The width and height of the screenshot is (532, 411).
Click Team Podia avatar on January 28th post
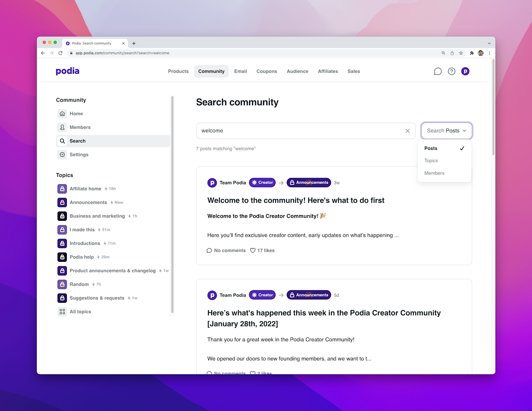pyautogui.click(x=212, y=295)
